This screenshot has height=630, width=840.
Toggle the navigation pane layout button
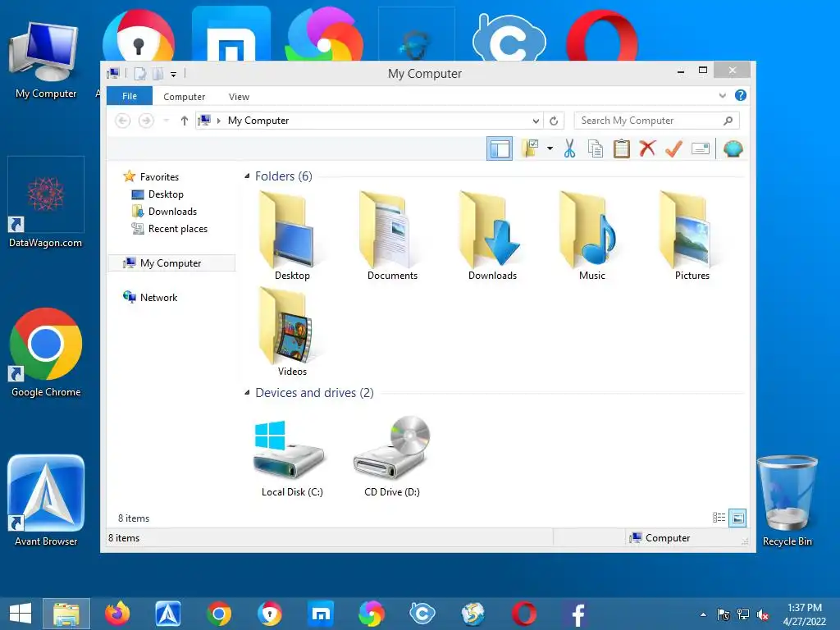500,148
